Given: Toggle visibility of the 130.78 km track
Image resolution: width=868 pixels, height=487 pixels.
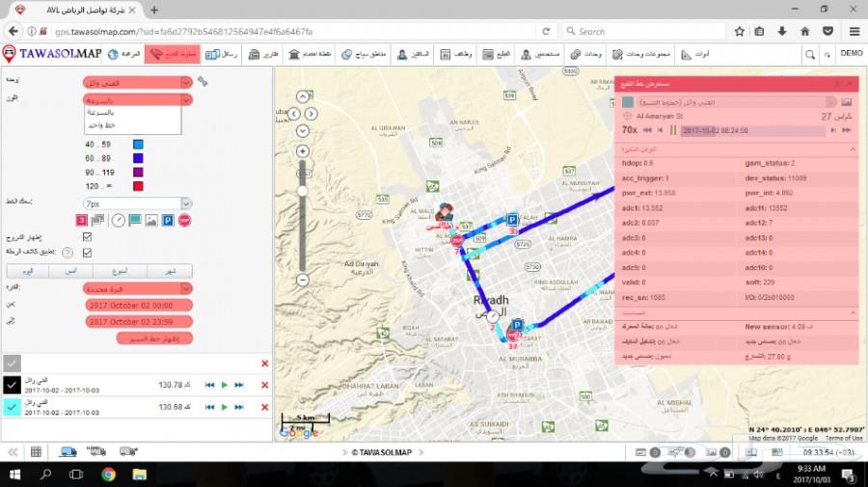Looking at the screenshot, I should click(x=13, y=385).
